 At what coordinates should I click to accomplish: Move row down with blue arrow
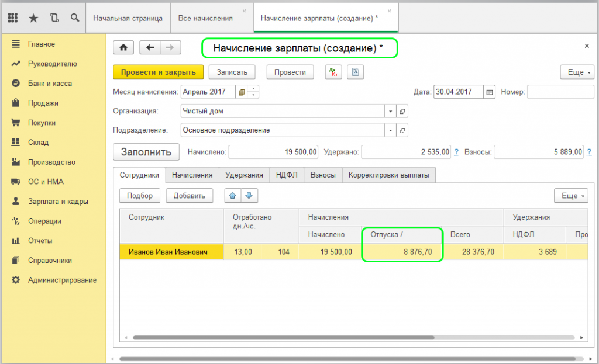click(249, 196)
